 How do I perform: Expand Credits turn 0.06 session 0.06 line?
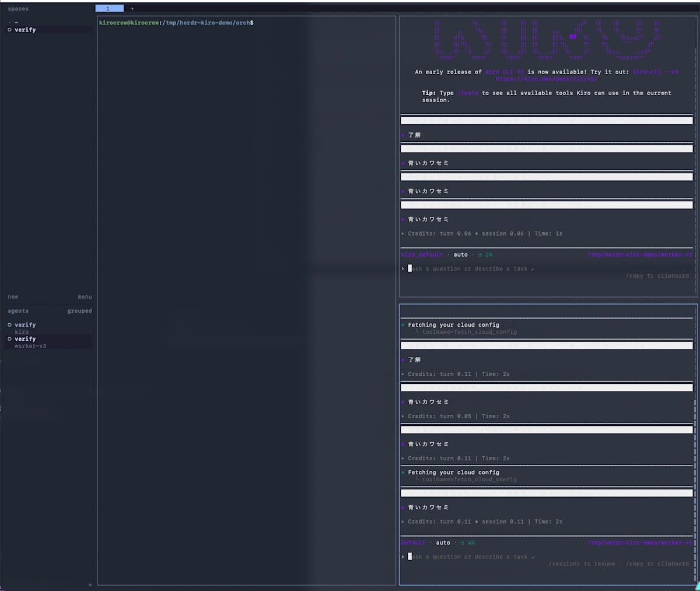pyautogui.click(x=482, y=233)
